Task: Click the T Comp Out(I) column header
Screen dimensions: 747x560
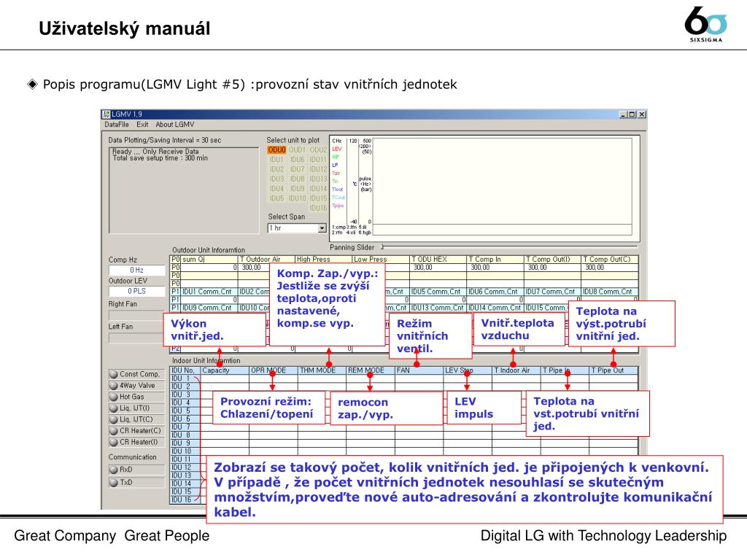Action: pyautogui.click(x=553, y=260)
